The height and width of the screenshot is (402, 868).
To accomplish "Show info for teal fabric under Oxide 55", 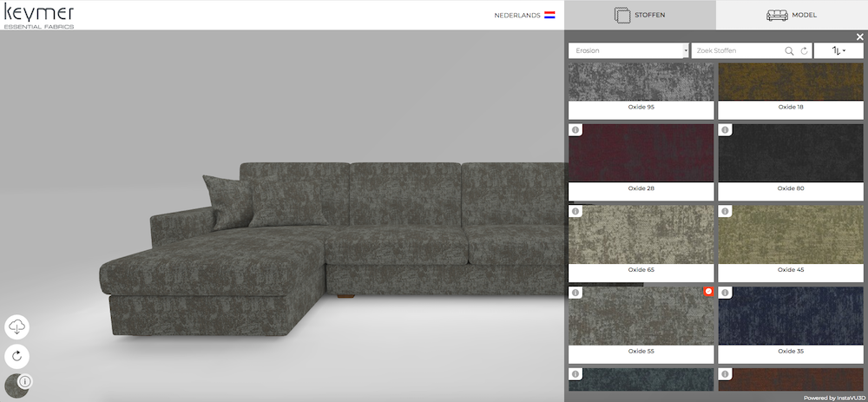I will 575,373.
